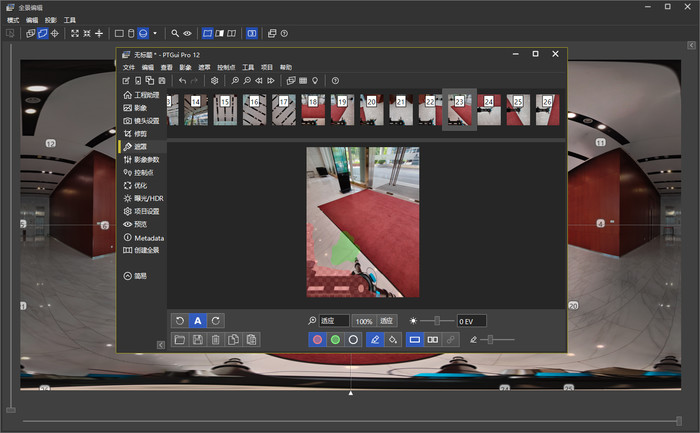Open 遮罩 mask menu in menu bar
Image resolution: width=700 pixels, height=433 pixels.
pyautogui.click(x=204, y=67)
